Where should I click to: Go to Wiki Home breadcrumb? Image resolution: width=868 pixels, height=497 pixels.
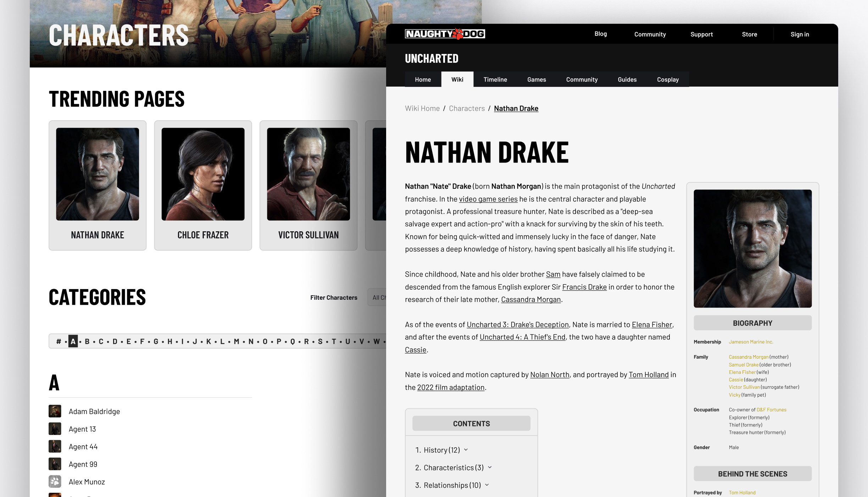point(422,109)
